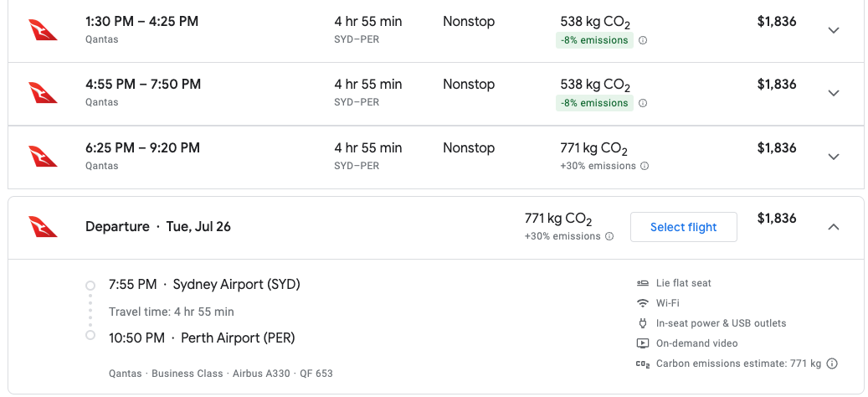868x397 pixels.
Task: Collapse the expanded Departure flight details
Action: (833, 226)
